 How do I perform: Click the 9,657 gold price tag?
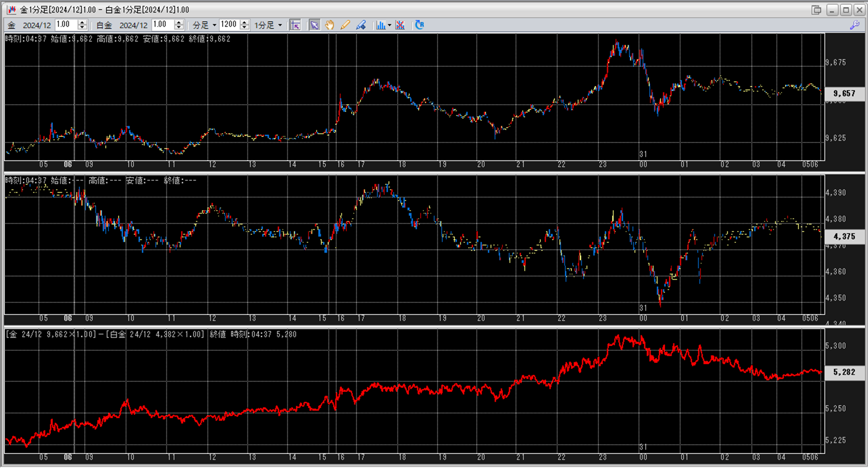pos(844,93)
